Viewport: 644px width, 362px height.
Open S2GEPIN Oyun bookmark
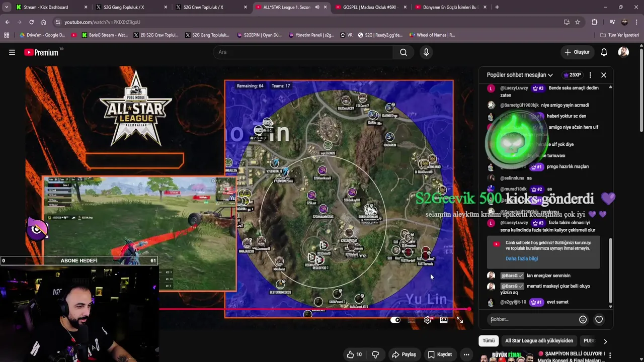coord(259,35)
